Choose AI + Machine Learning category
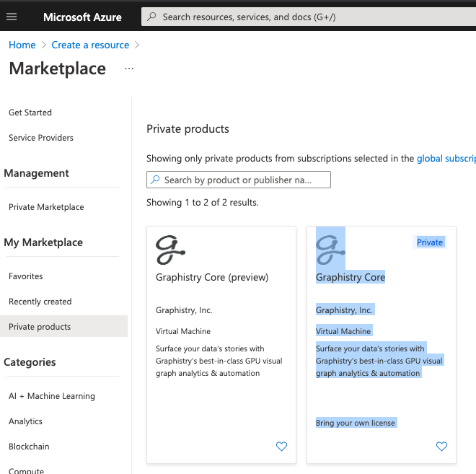The image size is (476, 474). point(52,396)
